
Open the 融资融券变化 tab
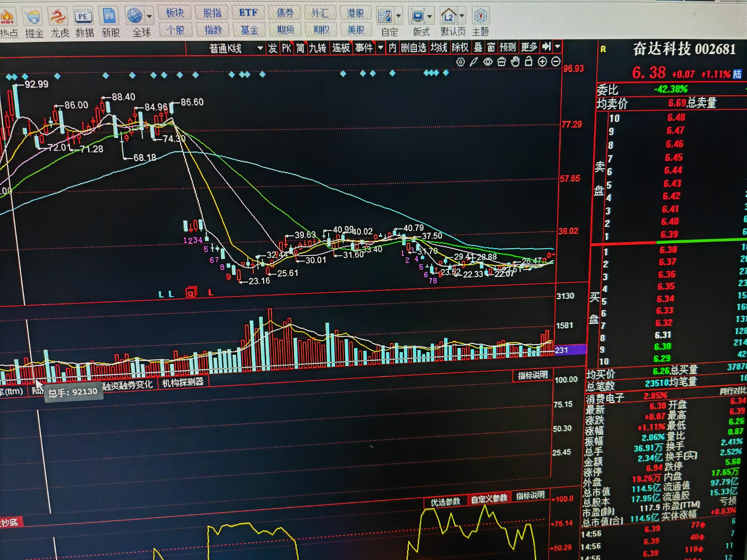tap(127, 385)
